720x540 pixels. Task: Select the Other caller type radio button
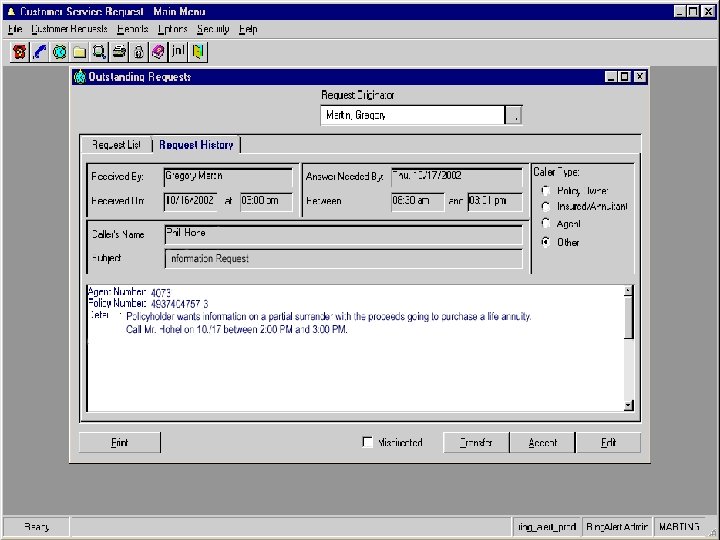click(546, 242)
